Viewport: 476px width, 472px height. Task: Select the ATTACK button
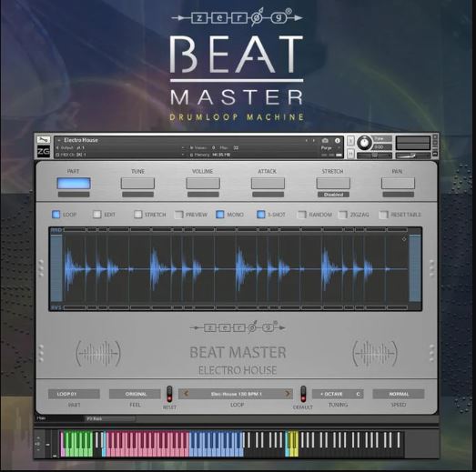click(x=268, y=183)
